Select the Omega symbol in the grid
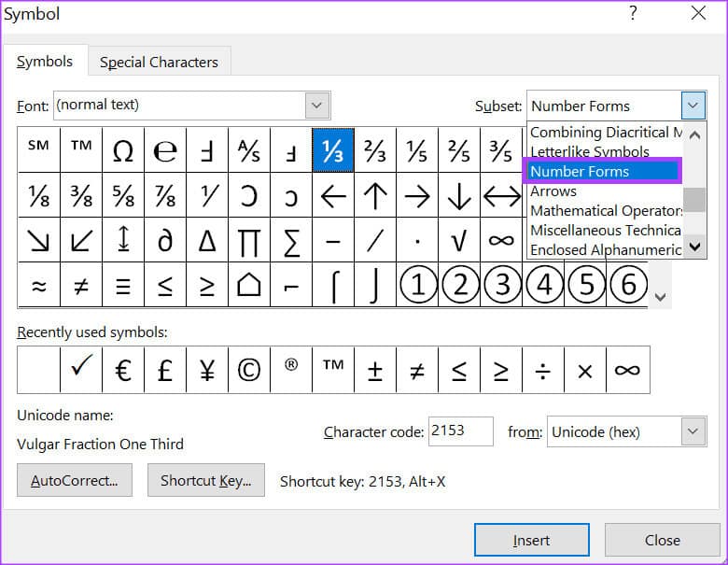The width and height of the screenshot is (728, 565). 123,150
